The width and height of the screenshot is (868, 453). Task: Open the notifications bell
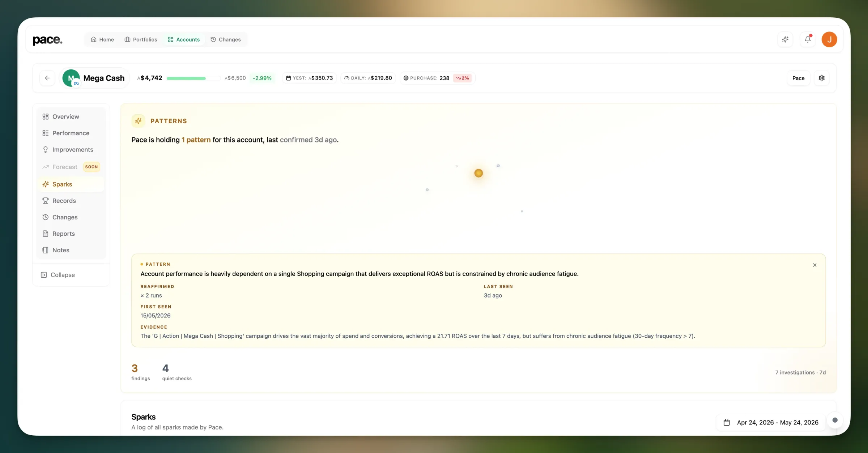click(x=808, y=39)
